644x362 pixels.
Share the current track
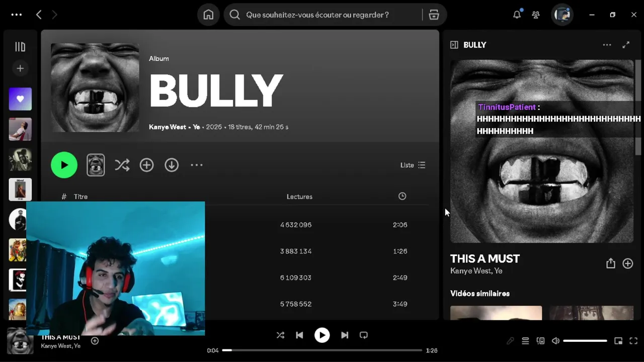coord(610,263)
